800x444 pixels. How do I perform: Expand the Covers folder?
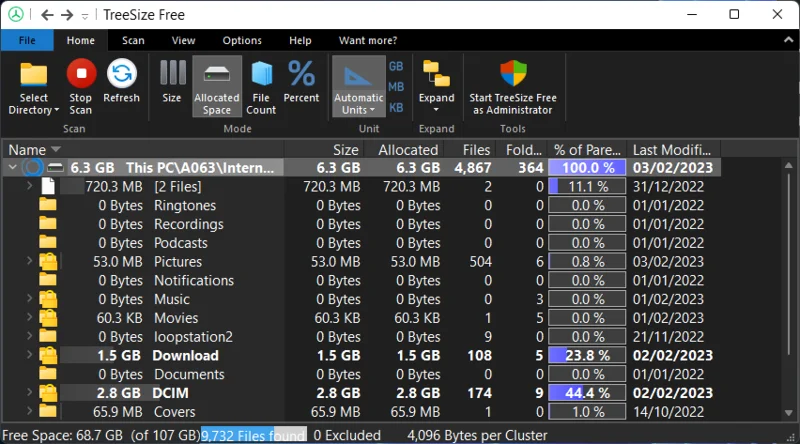tap(29, 411)
